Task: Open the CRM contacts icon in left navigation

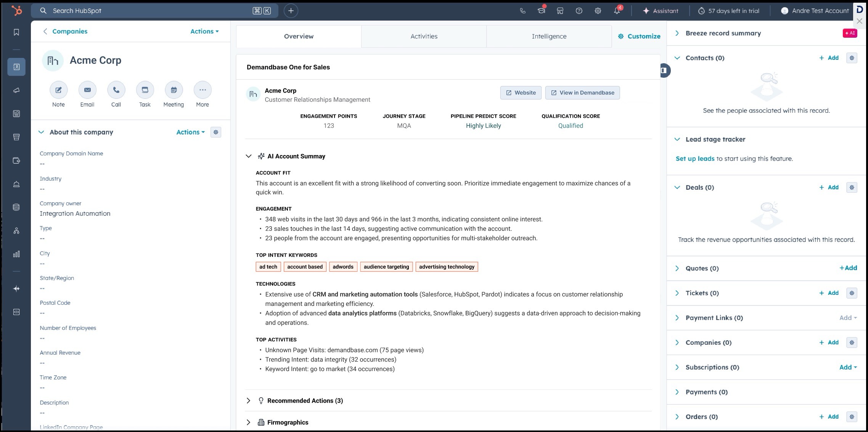Action: click(x=16, y=67)
